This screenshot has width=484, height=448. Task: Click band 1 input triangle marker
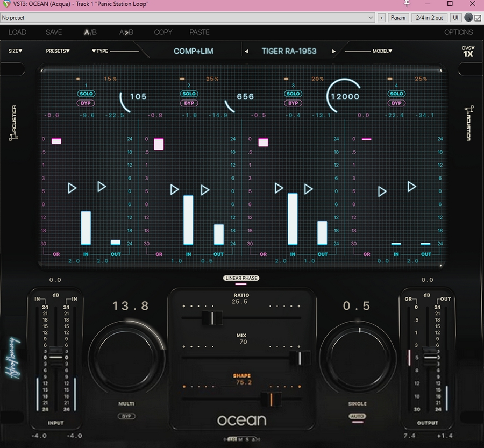coord(72,188)
